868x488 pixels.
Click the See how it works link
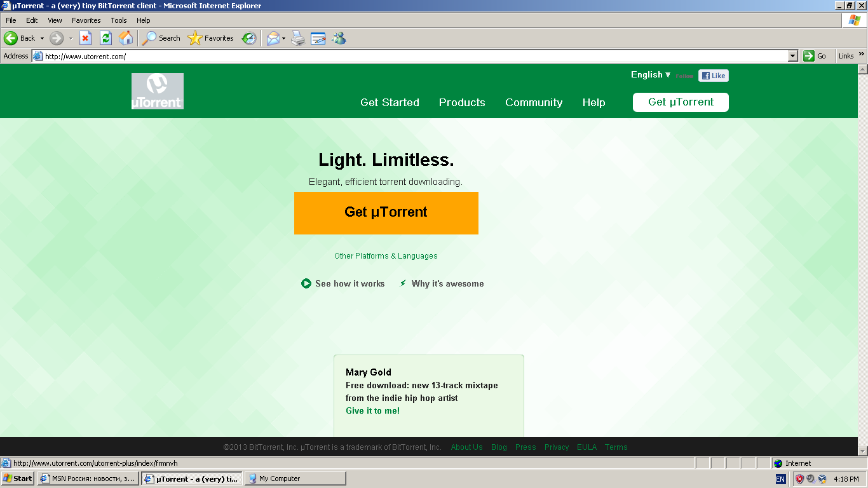pyautogui.click(x=350, y=283)
